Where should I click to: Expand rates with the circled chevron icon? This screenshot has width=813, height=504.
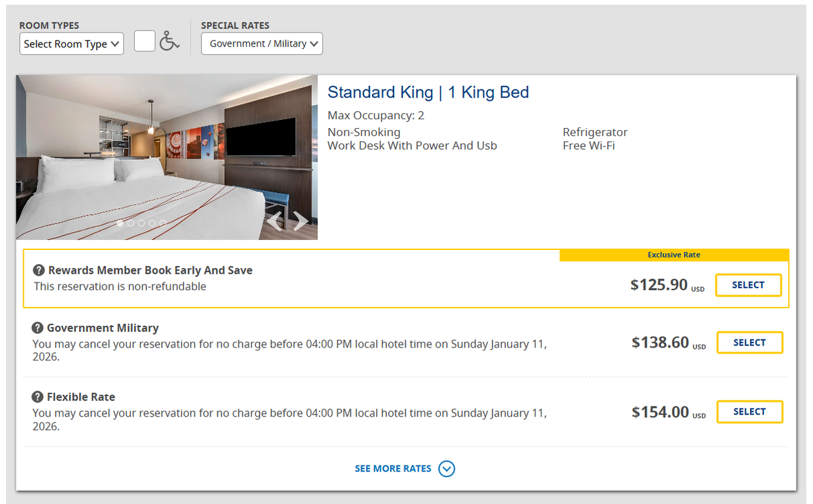tap(446, 469)
